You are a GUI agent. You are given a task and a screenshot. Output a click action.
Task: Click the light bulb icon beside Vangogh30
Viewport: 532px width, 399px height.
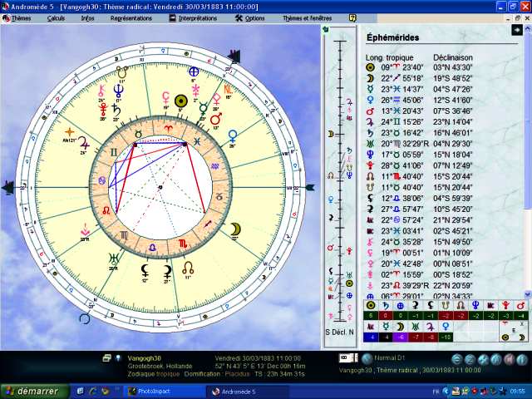tap(118, 358)
